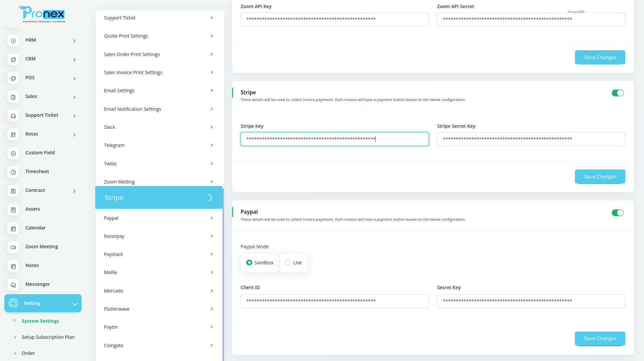Expand the Support Ticket sidebar chevron

[x=74, y=116]
